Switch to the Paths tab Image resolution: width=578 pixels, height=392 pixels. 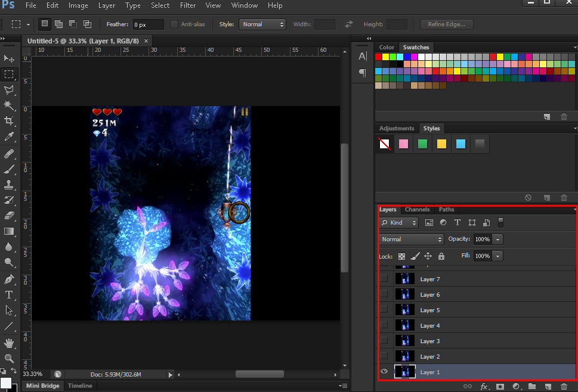(446, 210)
